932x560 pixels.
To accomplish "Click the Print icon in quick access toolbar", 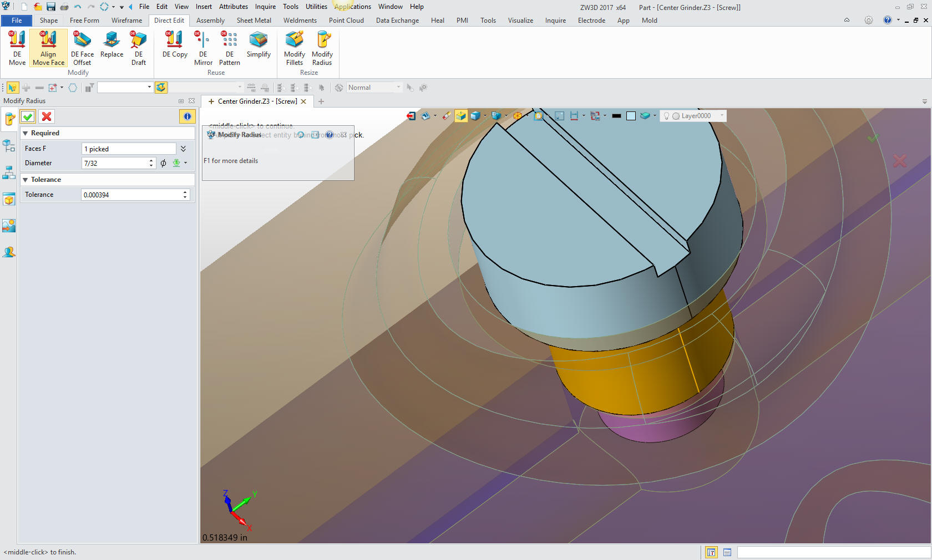I will 64,7.
